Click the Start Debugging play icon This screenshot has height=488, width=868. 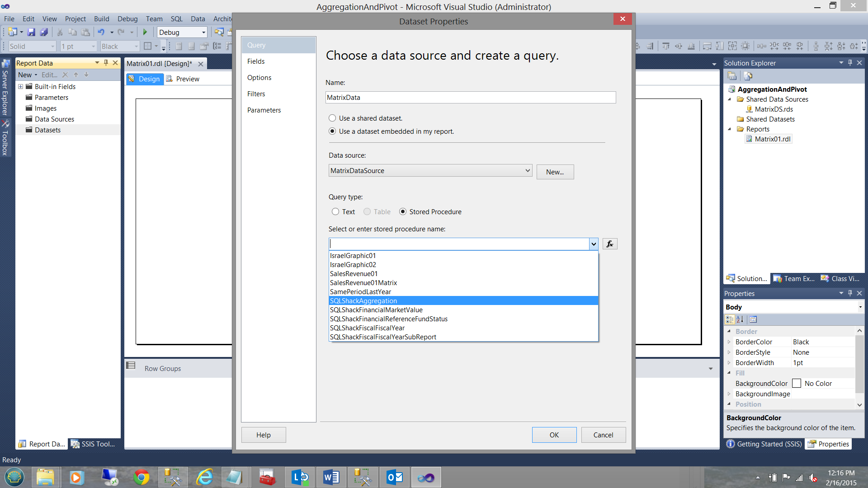click(145, 32)
